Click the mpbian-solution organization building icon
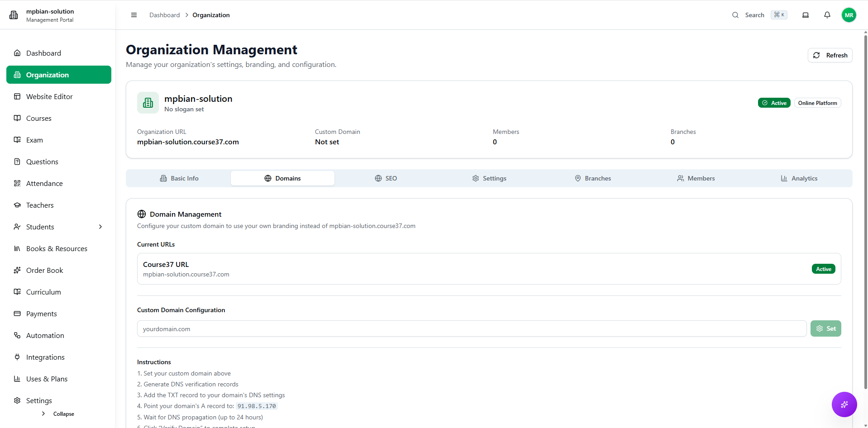868x428 pixels. click(x=148, y=103)
